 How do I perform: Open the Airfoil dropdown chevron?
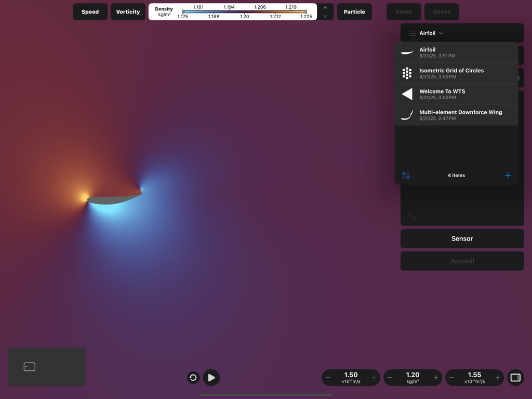click(441, 33)
